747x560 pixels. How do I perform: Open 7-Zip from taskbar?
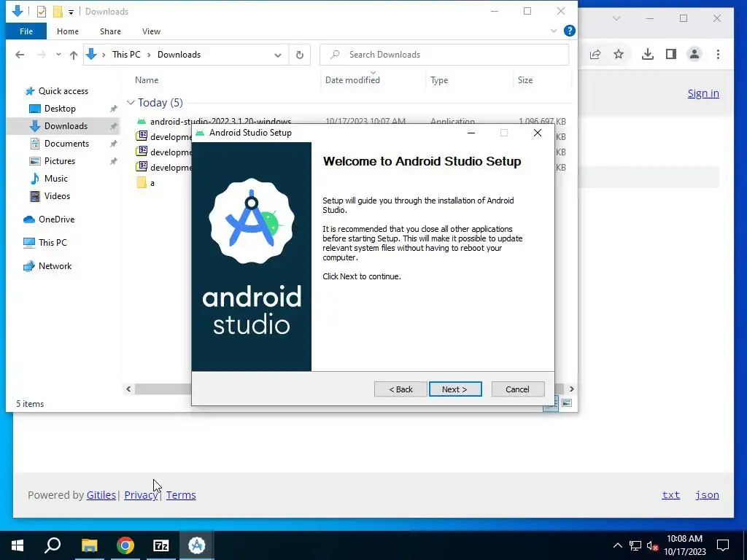(x=161, y=545)
